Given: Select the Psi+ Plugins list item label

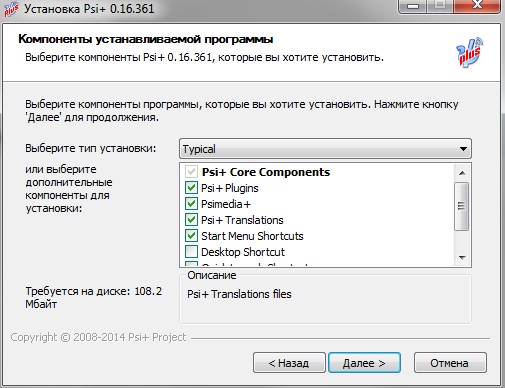Looking at the screenshot, I should point(230,188).
